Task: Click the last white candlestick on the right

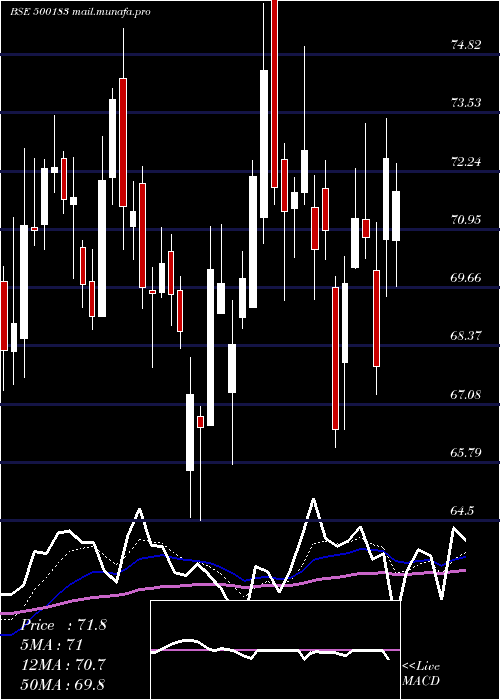Action: (396, 216)
